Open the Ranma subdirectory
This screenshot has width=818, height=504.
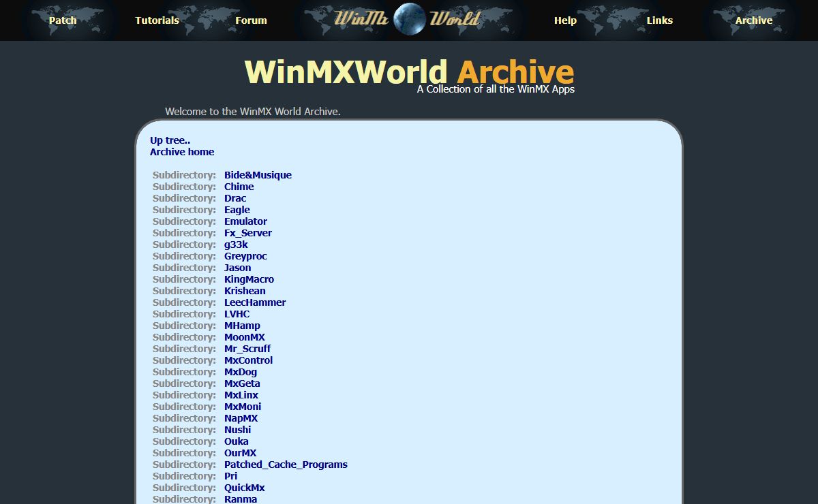[x=241, y=499]
